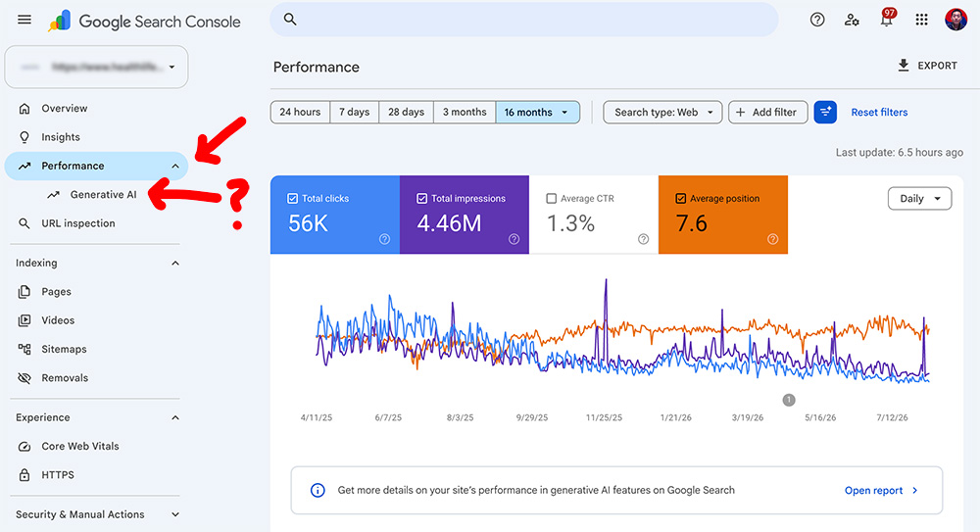Viewport: 980px width, 532px height.
Task: Click the search magnifier icon
Action: pos(290,20)
